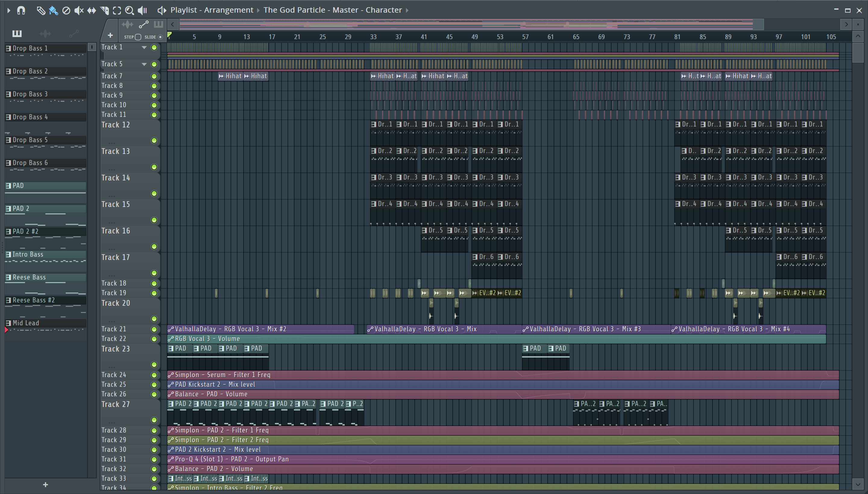Toggle the SLIDE radio option
Image resolution: width=868 pixels, height=494 pixels.
160,37
